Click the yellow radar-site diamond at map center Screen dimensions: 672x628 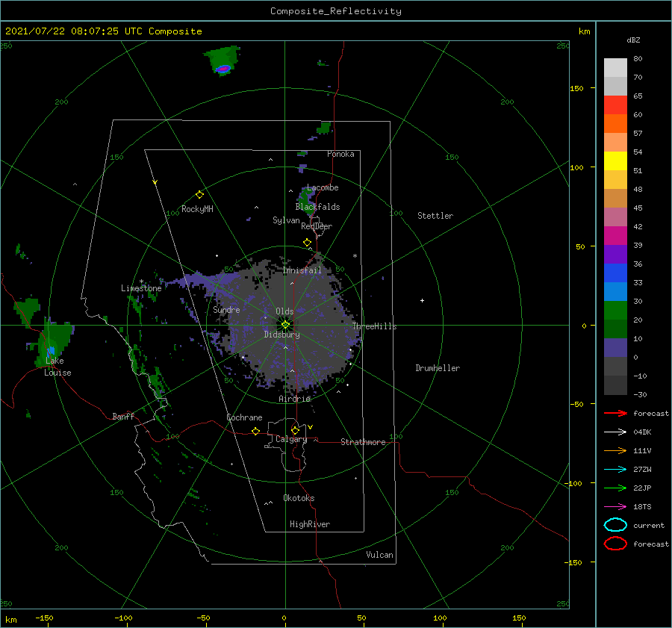click(285, 325)
